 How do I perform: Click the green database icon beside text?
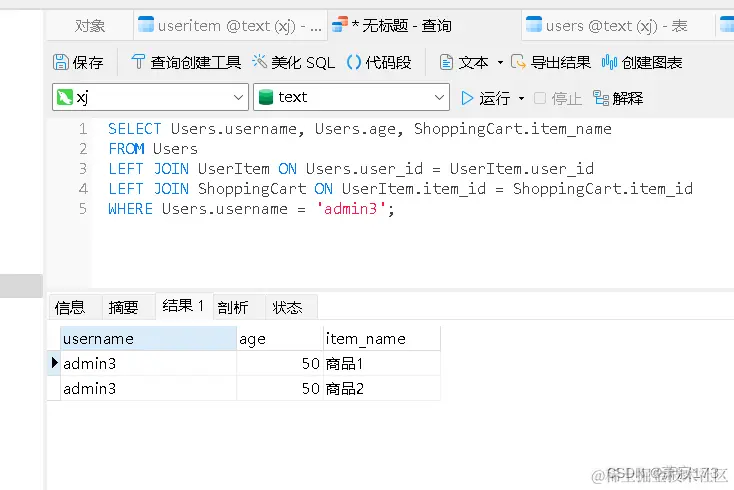pyautogui.click(x=266, y=97)
